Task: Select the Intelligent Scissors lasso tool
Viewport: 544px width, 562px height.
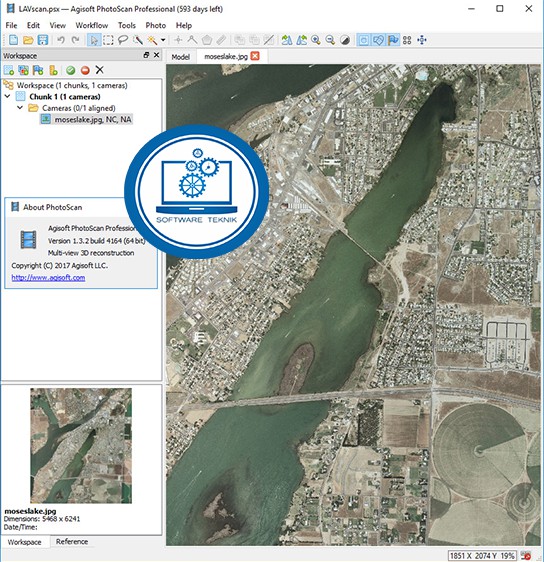Action: point(123,40)
